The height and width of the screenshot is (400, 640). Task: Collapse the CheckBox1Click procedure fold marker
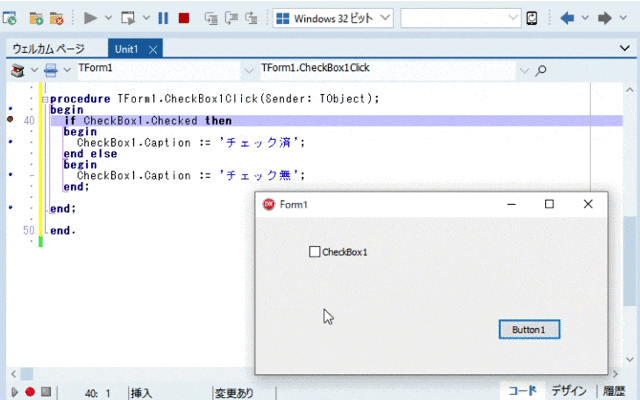coord(45,99)
